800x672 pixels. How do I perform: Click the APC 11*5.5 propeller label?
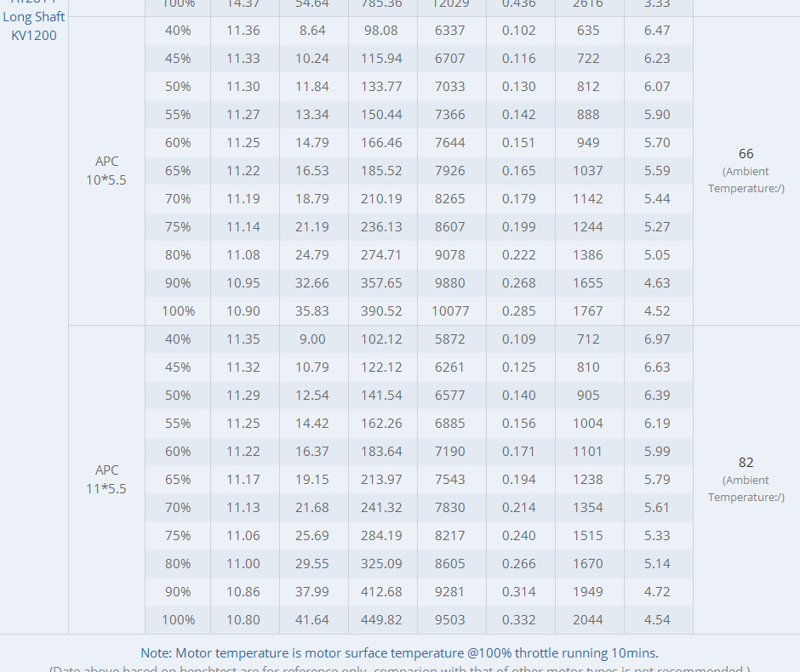point(107,479)
